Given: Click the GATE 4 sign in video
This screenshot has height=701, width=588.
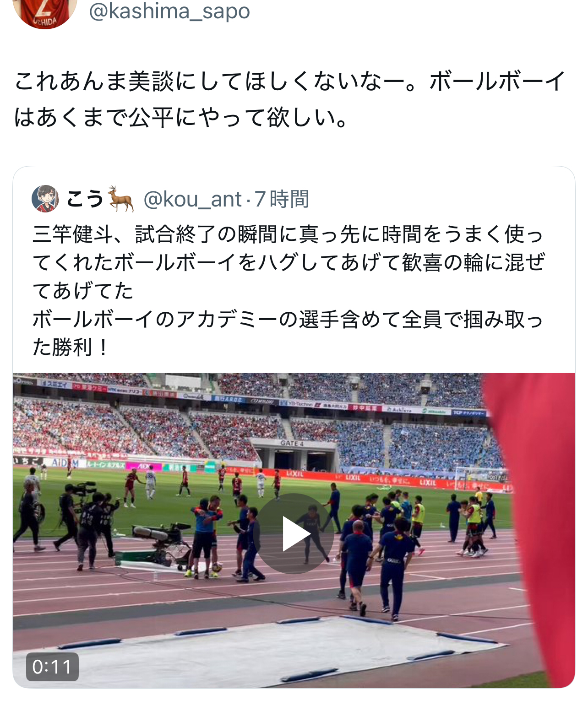Looking at the screenshot, I should (292, 443).
